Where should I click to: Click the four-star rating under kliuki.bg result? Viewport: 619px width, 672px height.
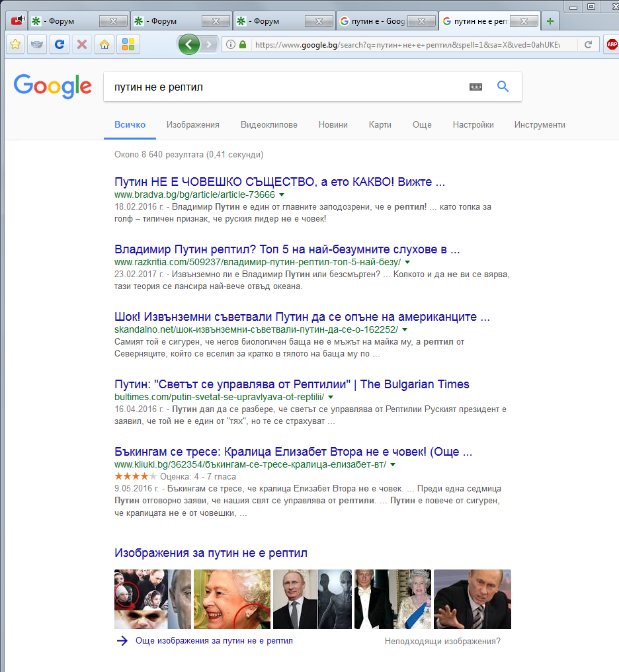[136, 477]
